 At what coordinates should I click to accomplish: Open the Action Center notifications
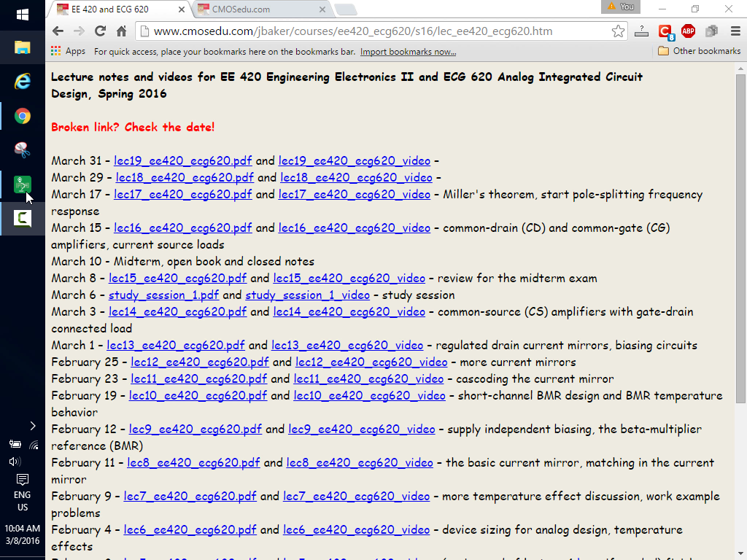23,479
